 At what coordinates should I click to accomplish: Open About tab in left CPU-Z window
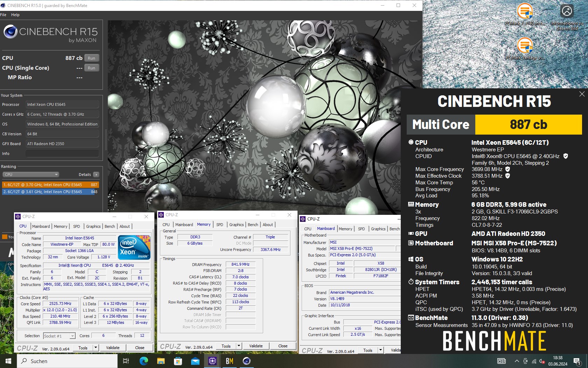click(x=125, y=226)
